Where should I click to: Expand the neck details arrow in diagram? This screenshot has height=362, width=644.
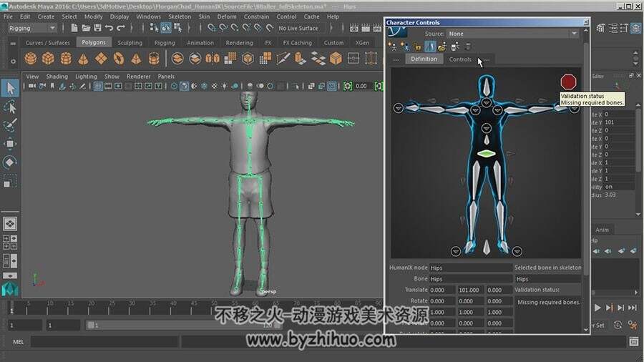point(487,102)
